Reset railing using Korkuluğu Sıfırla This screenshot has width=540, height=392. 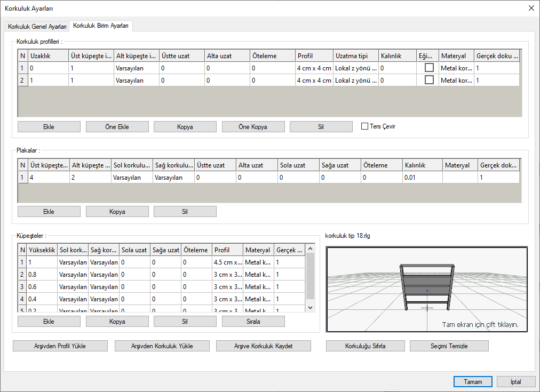click(x=366, y=346)
